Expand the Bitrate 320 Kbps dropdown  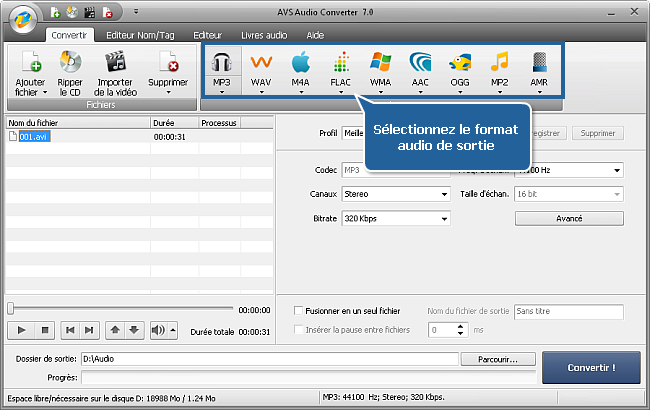click(x=396, y=218)
